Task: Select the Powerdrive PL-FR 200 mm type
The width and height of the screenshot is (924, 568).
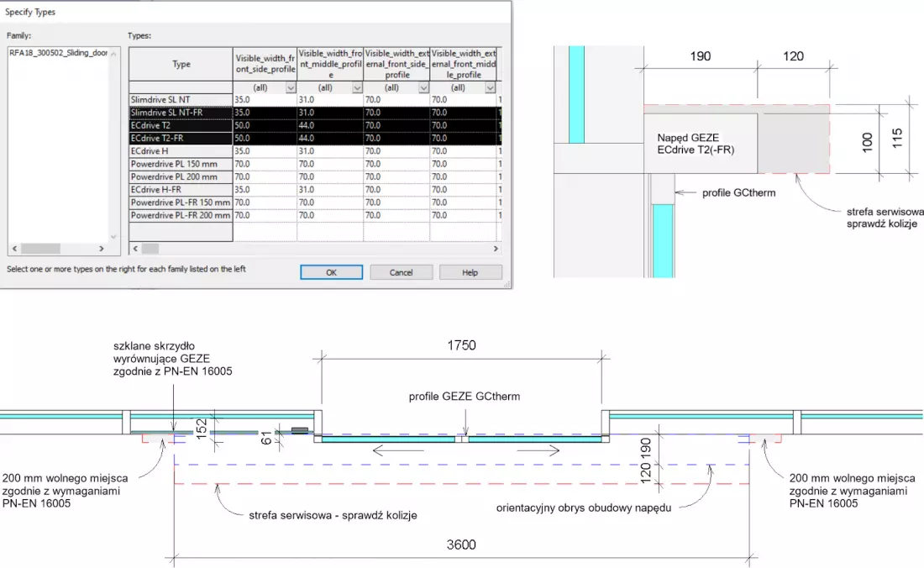Action: click(x=181, y=216)
